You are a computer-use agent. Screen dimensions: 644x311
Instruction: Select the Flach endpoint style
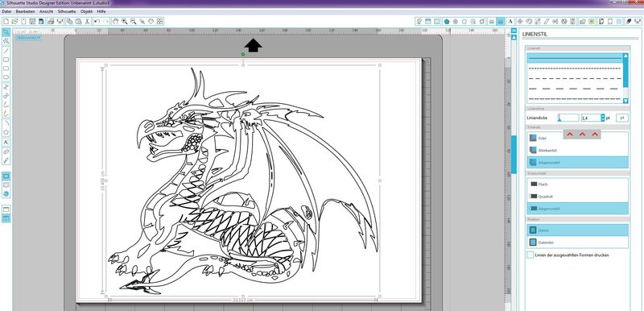coord(577,184)
